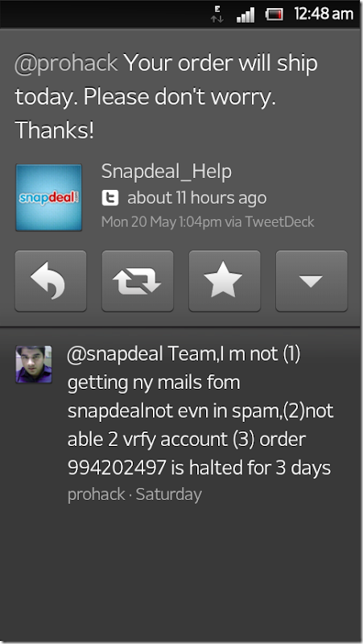
Task: Retweet the Snapdeal_Help tweet
Action: [x=138, y=281]
